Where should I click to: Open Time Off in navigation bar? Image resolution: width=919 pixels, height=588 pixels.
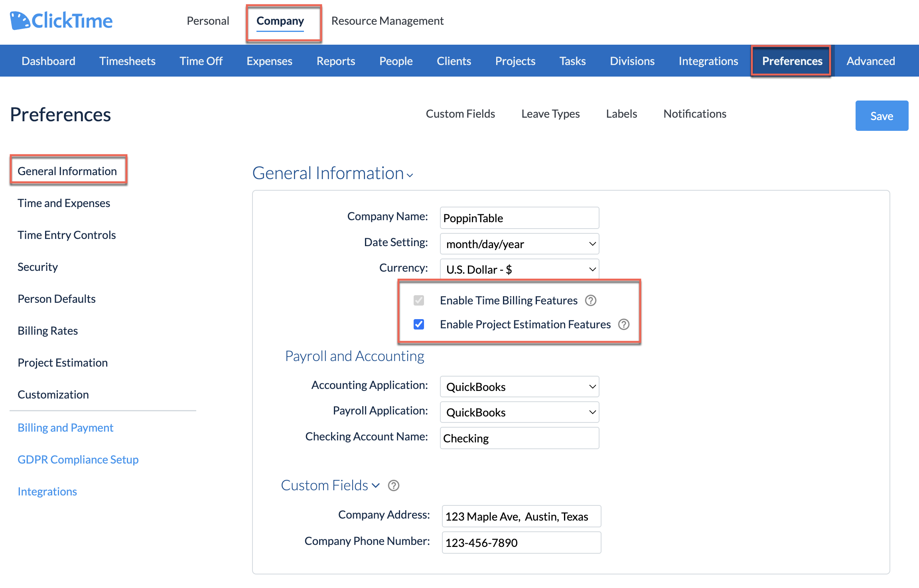[x=201, y=61]
